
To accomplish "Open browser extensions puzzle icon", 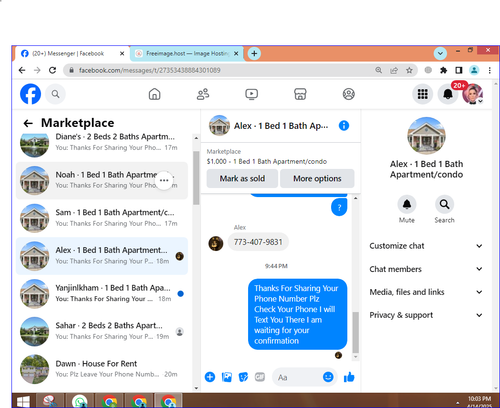I will [x=443, y=70].
